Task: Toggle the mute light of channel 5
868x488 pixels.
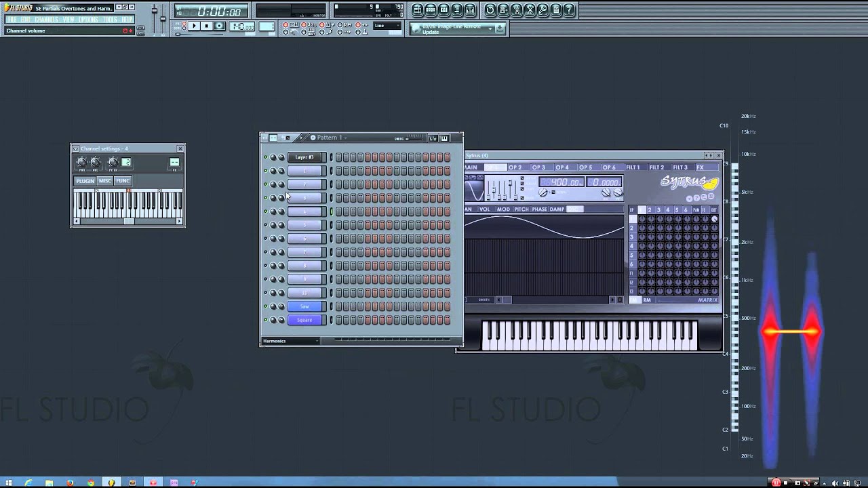Action: coord(266,225)
